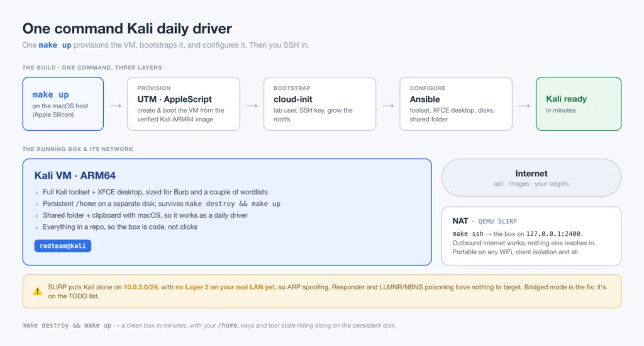The height and width of the screenshot is (346, 644).
Task: Click 'on the macOS host (Apple Silicon)' text
Action: point(60,110)
